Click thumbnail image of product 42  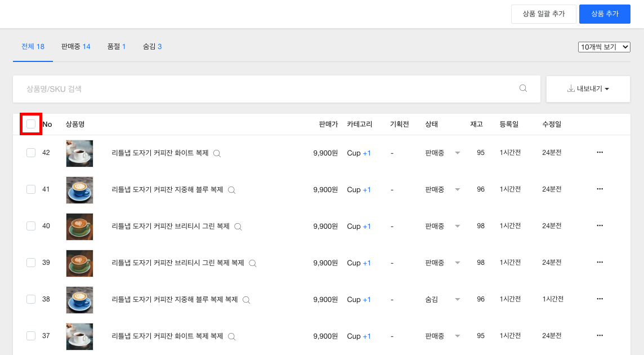[80, 153]
